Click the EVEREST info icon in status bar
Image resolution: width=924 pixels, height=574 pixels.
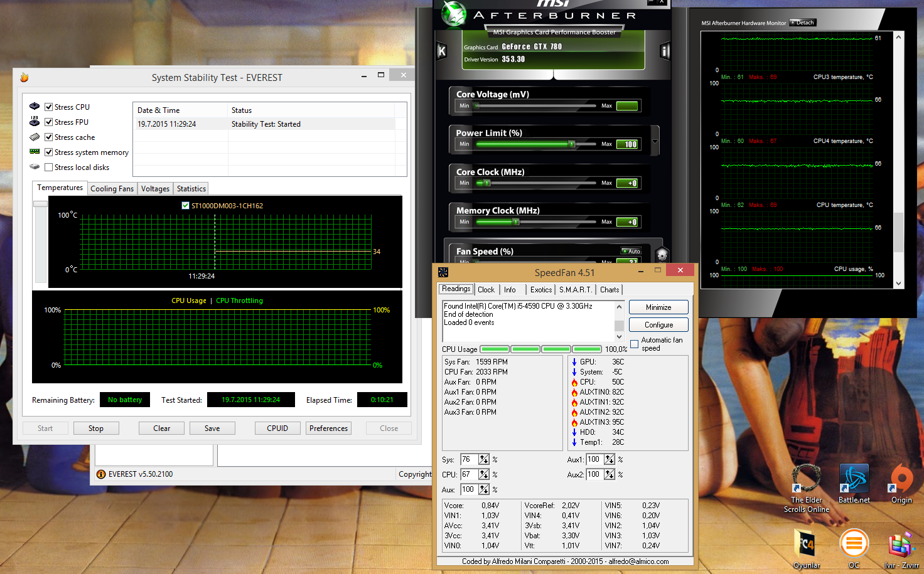click(x=101, y=474)
